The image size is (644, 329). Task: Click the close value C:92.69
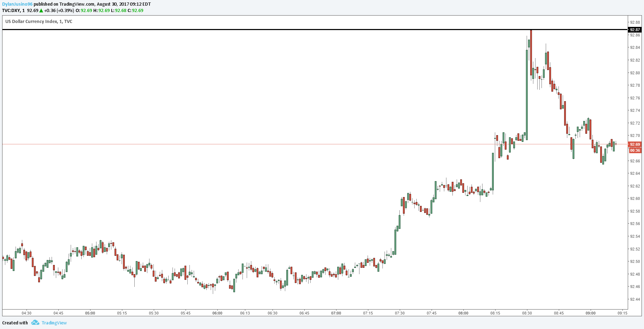tap(135, 11)
